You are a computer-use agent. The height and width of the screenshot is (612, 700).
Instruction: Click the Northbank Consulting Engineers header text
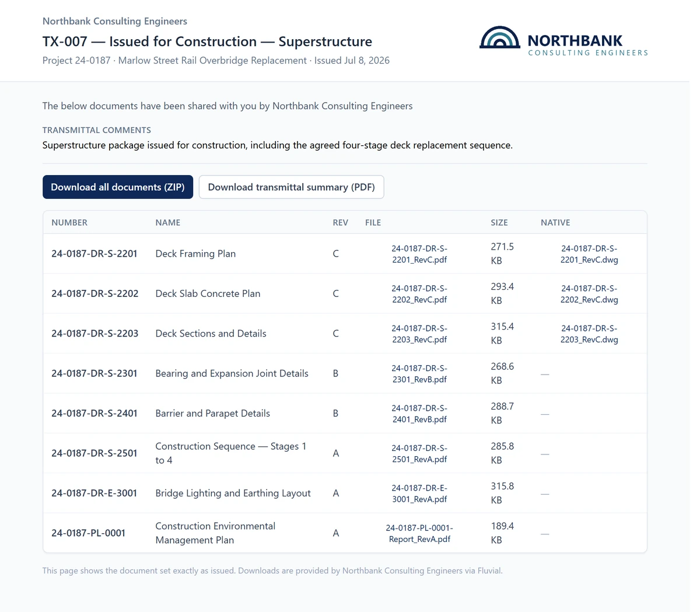[x=115, y=21]
